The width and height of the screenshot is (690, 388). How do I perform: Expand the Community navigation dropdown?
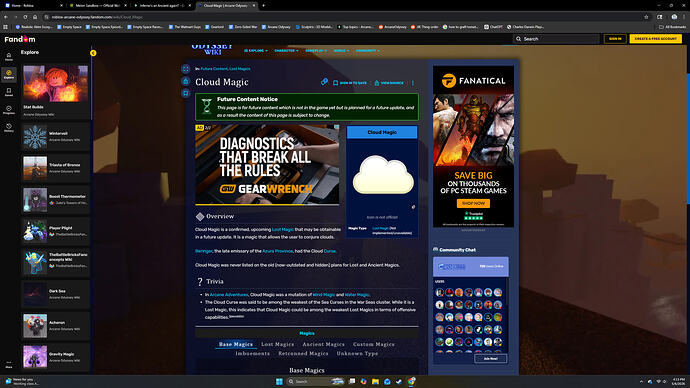pos(368,51)
